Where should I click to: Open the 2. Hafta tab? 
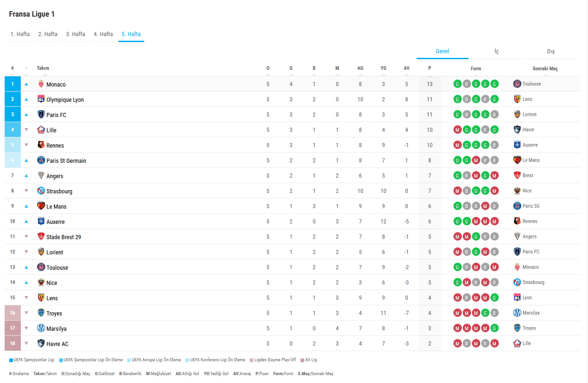click(x=48, y=34)
